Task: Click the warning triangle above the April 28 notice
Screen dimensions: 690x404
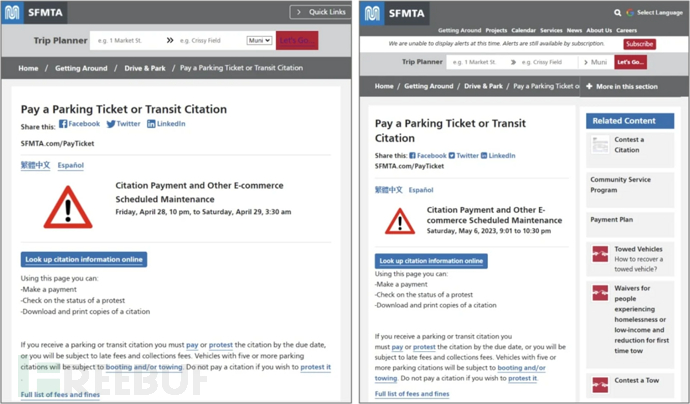Action: pyautogui.click(x=68, y=205)
